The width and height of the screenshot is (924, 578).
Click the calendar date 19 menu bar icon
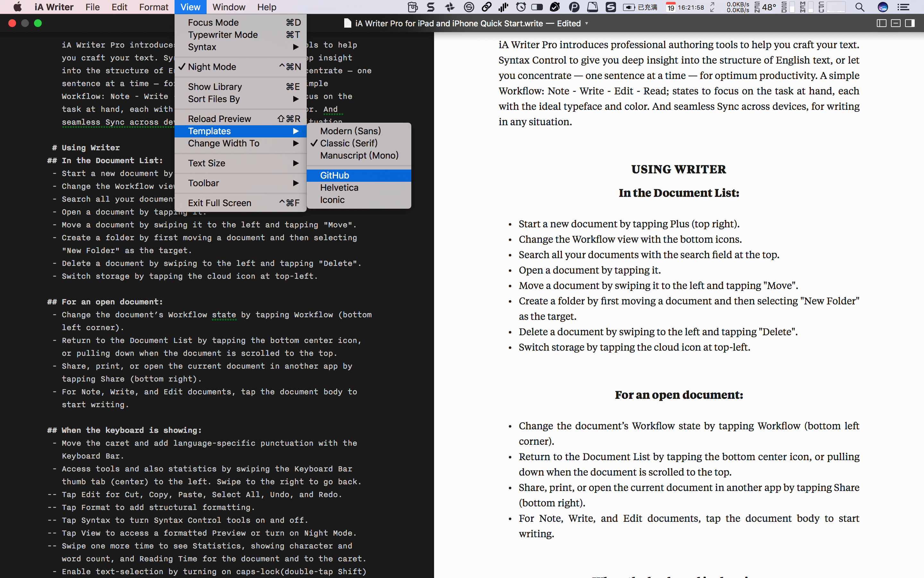[x=671, y=7]
